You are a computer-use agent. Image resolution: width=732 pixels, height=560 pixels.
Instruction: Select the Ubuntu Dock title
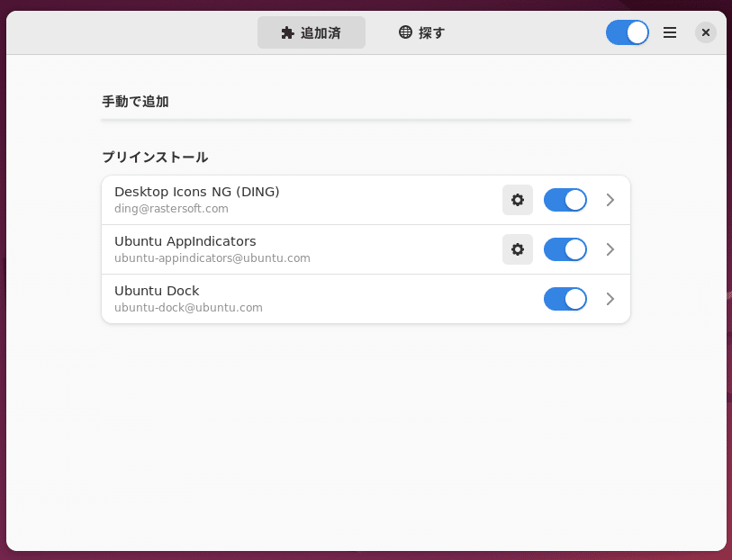click(157, 291)
